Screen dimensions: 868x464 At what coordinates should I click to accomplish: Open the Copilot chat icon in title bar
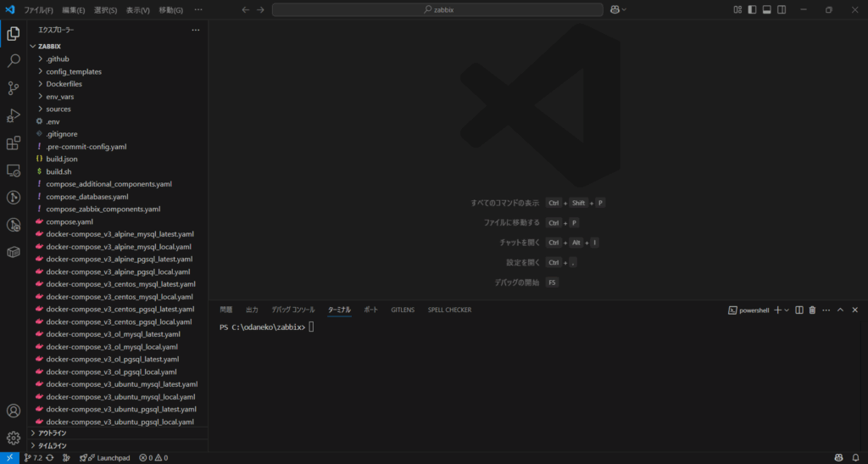coord(615,9)
